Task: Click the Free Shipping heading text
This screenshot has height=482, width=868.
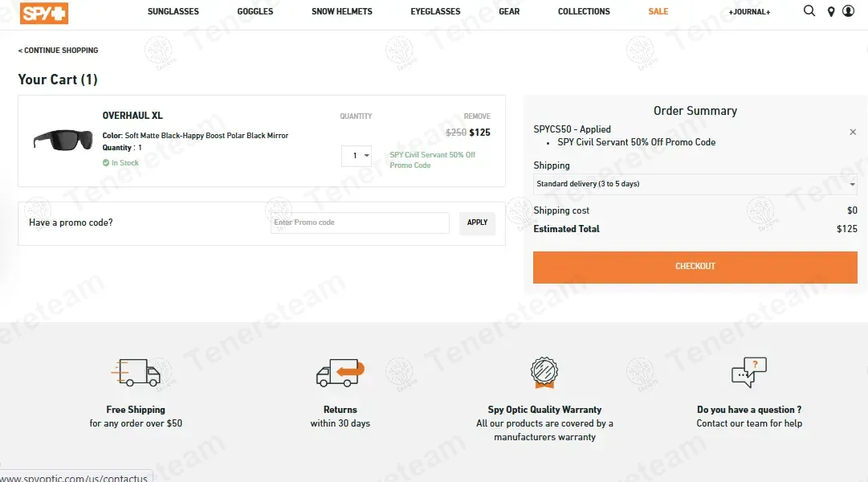Action: point(136,410)
